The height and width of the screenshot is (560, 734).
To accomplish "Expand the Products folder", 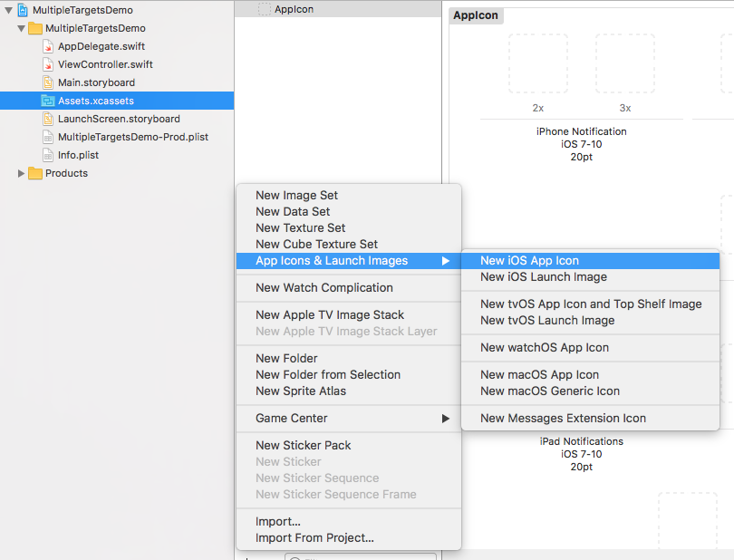I will [x=21, y=173].
